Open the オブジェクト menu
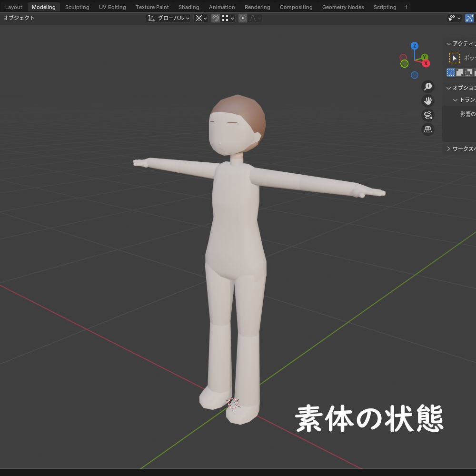This screenshot has width=476, height=476. point(19,18)
